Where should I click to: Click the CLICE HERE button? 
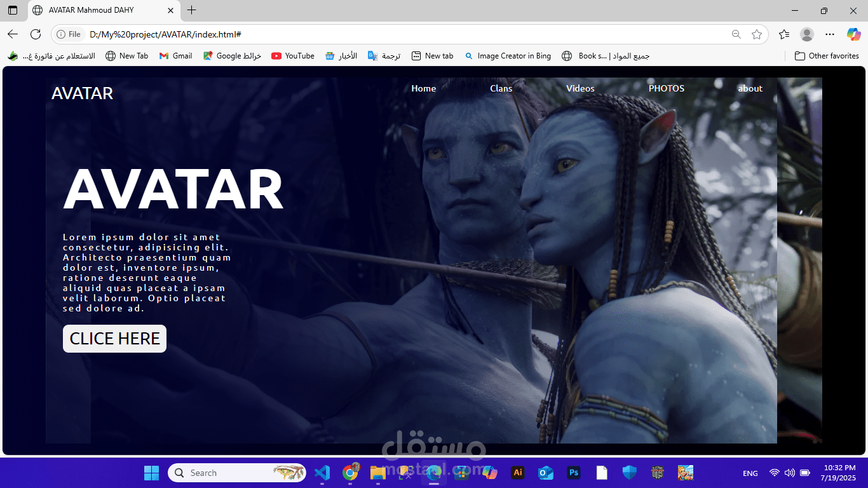pyautogui.click(x=114, y=339)
